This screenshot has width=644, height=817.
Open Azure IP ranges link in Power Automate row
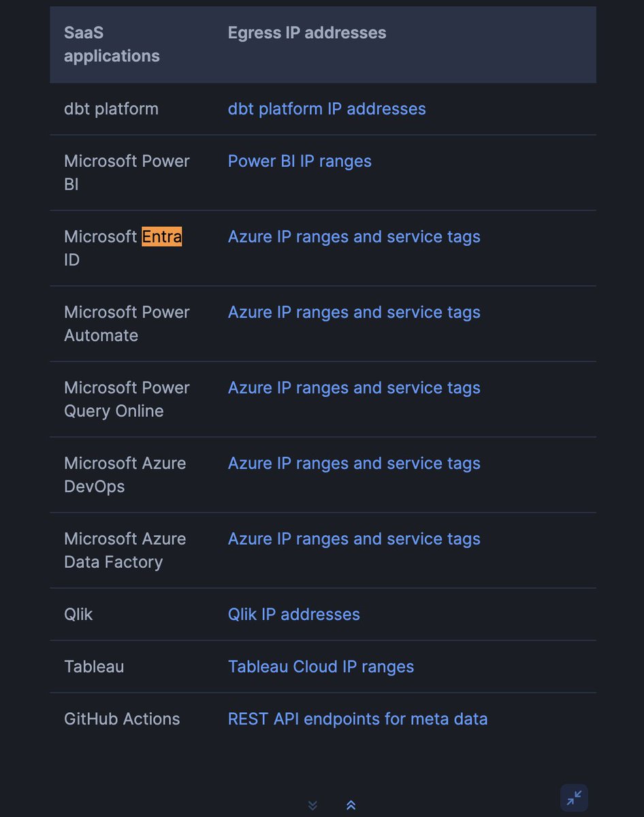354,313
